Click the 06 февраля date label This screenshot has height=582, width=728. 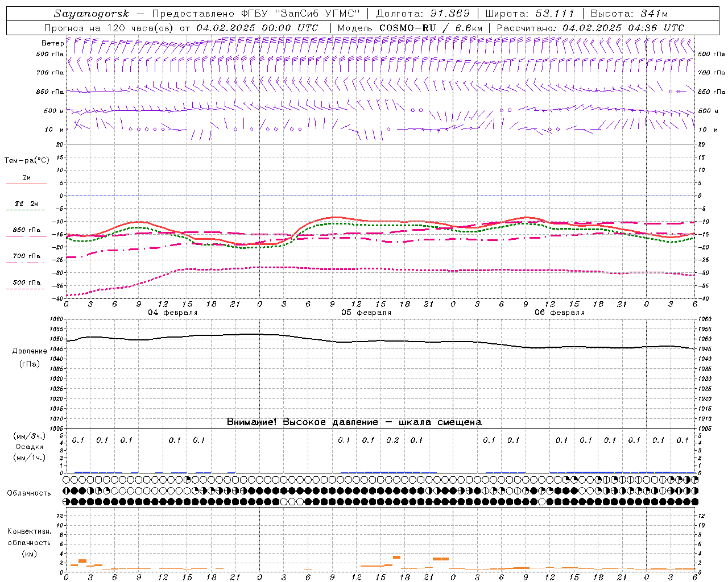pos(560,313)
